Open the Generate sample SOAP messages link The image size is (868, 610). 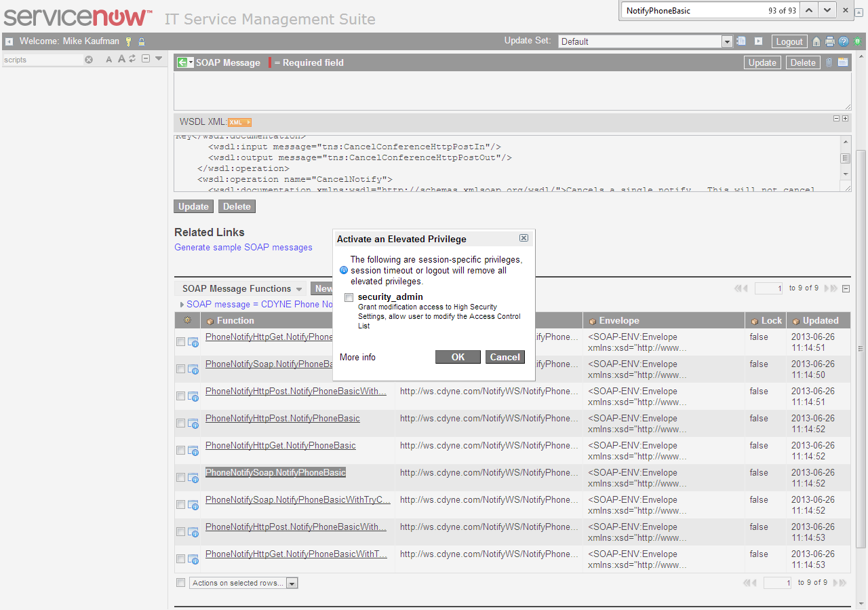tap(243, 247)
